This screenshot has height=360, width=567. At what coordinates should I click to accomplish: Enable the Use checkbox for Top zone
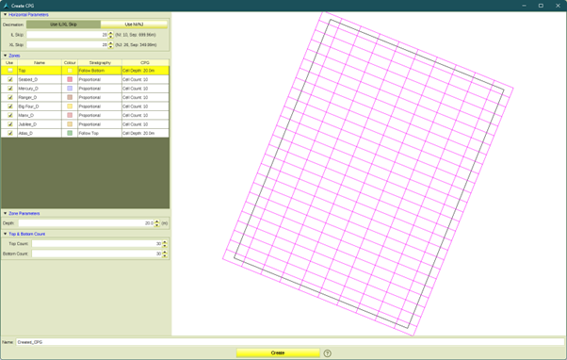(10, 70)
